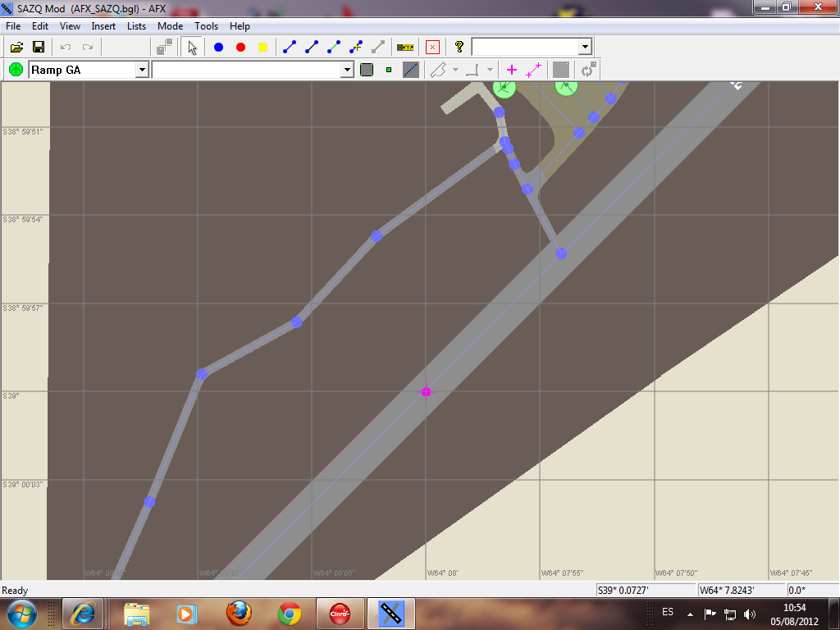Choose the blue node circle tool
The width and height of the screenshot is (840, 630).
coord(218,48)
